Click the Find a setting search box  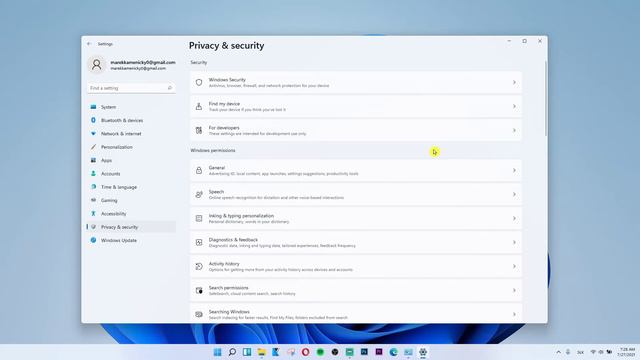[131, 88]
